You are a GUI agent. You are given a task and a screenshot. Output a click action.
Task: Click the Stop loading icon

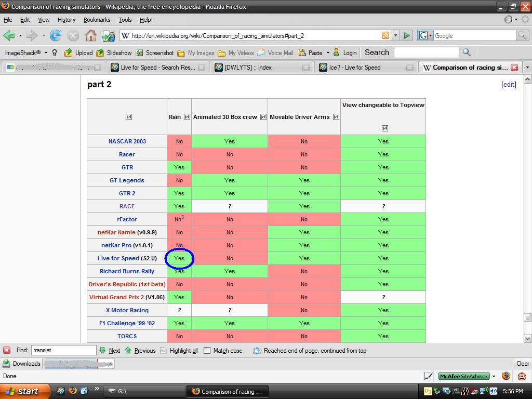pos(73,35)
